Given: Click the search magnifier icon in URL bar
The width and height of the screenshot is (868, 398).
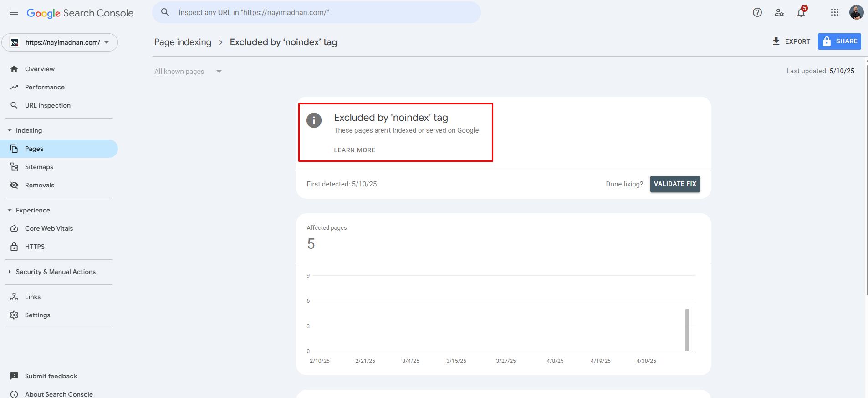Looking at the screenshot, I should [x=165, y=12].
